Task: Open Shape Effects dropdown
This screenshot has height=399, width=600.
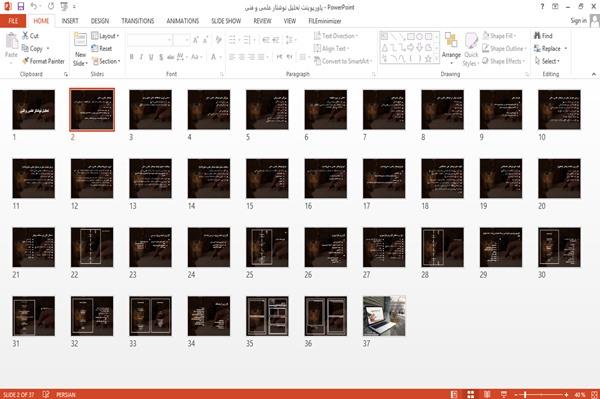Action: (504, 61)
